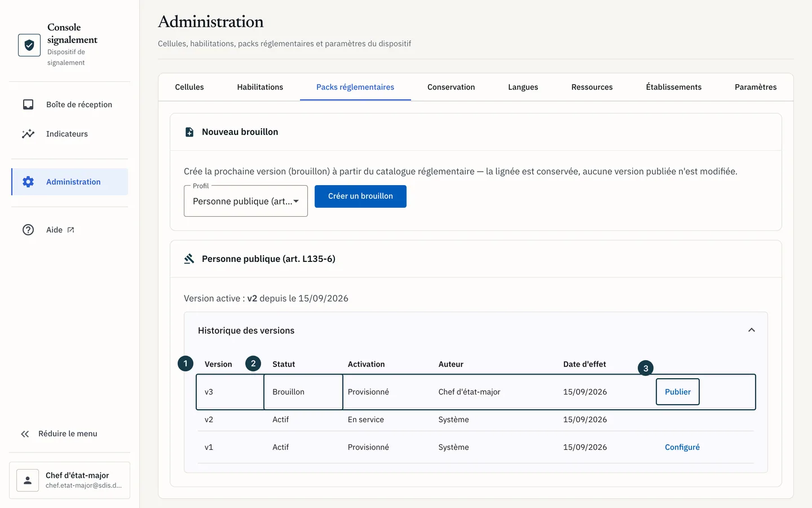Click the Auteur column header
Viewport: 812px width, 508px height.
451,364
